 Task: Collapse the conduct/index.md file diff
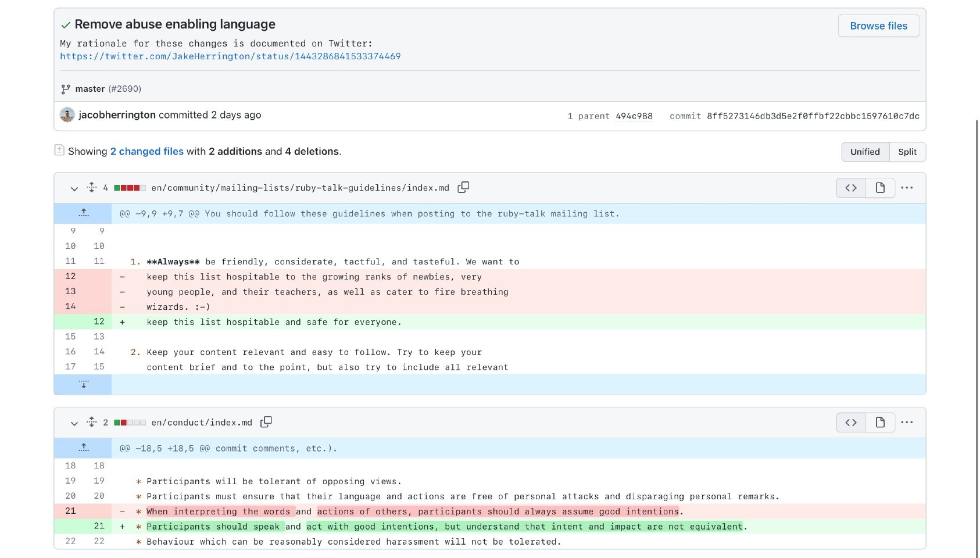74,423
